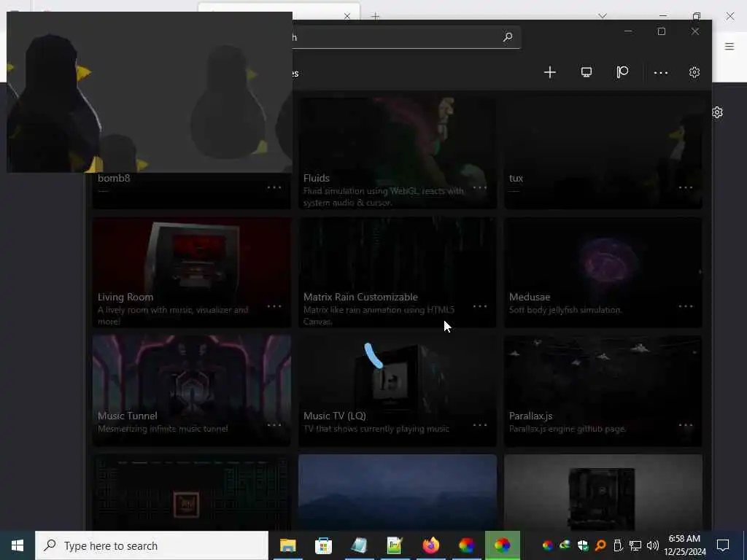Click 'Soft body jellyfish simulation.' description
Viewport: 747px width, 560px height.
[x=565, y=310]
